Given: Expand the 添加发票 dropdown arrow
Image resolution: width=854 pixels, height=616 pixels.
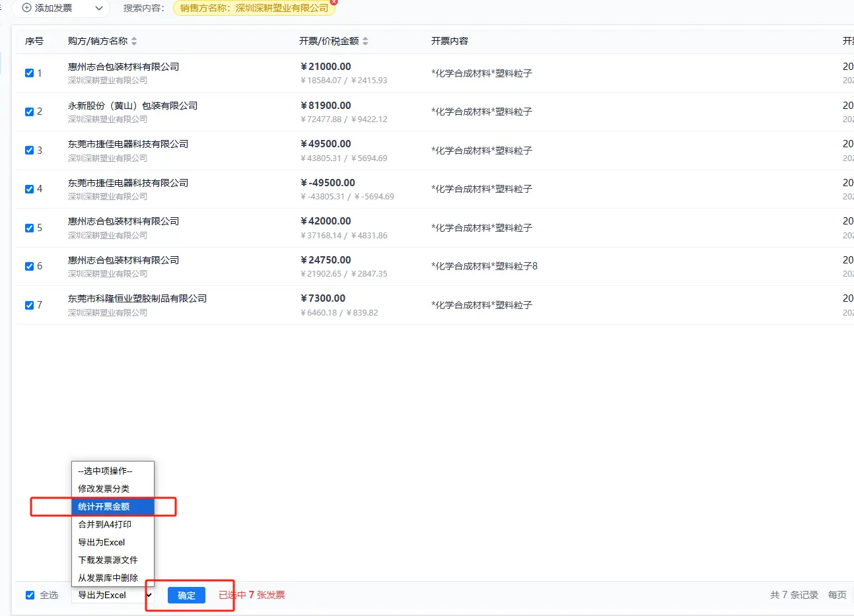Looking at the screenshot, I should pyautogui.click(x=99, y=8).
